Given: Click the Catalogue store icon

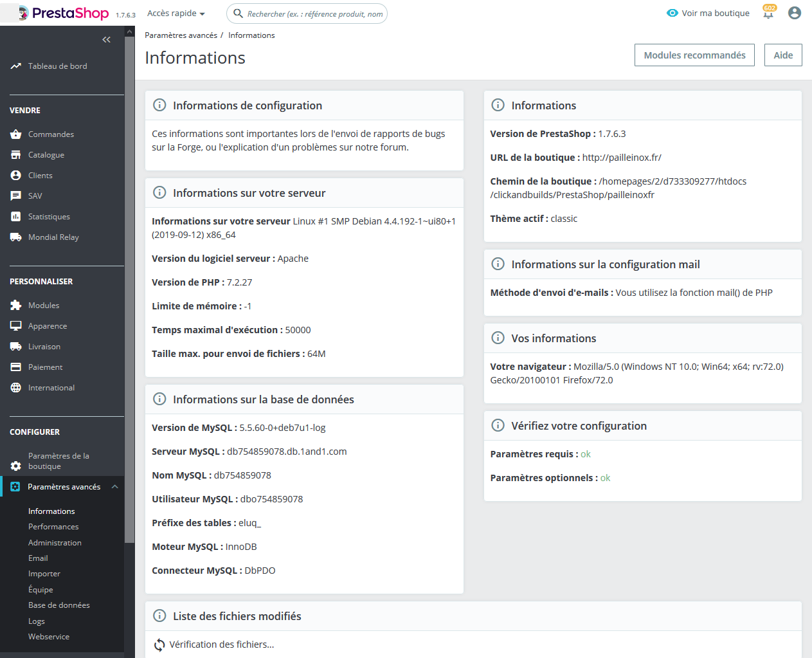Looking at the screenshot, I should 16,155.
